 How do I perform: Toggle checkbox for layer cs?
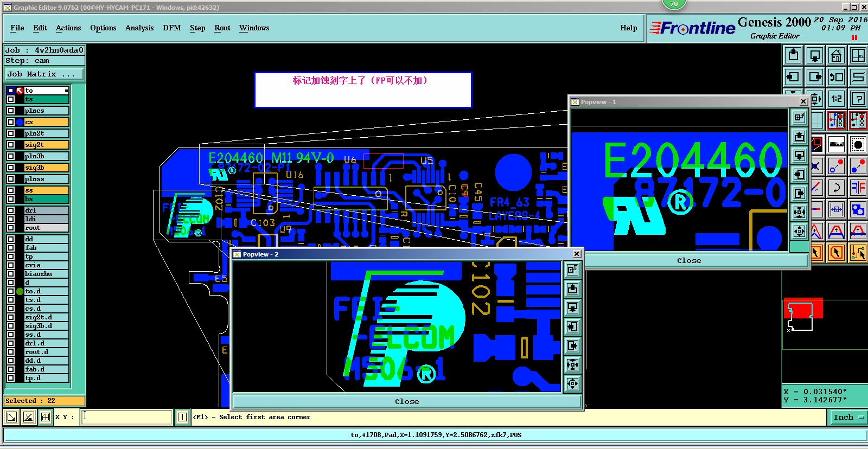pyautogui.click(x=11, y=122)
